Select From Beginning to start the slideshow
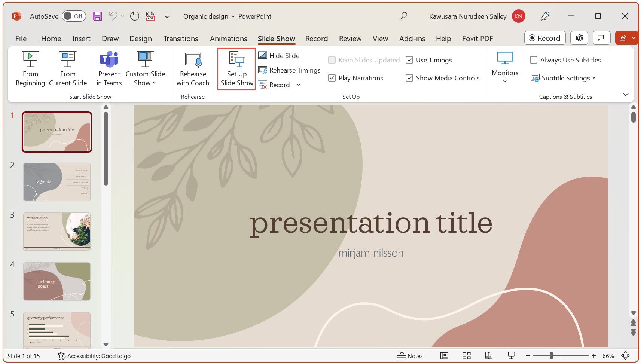The image size is (641, 364). pyautogui.click(x=30, y=69)
